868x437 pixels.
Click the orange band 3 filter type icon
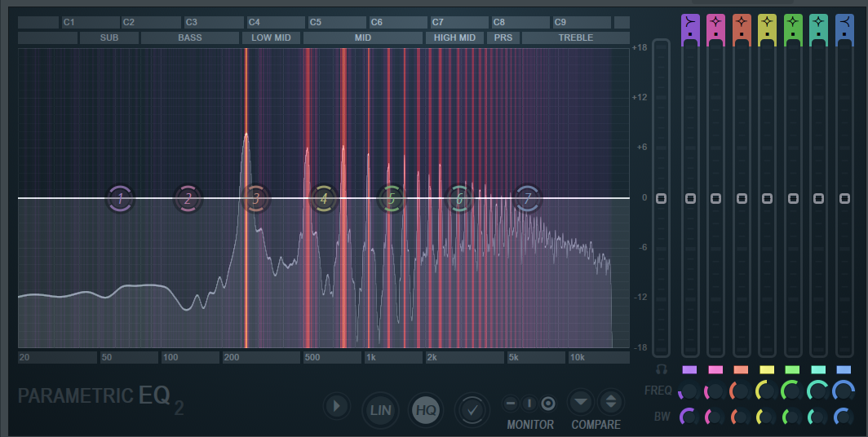[742, 22]
